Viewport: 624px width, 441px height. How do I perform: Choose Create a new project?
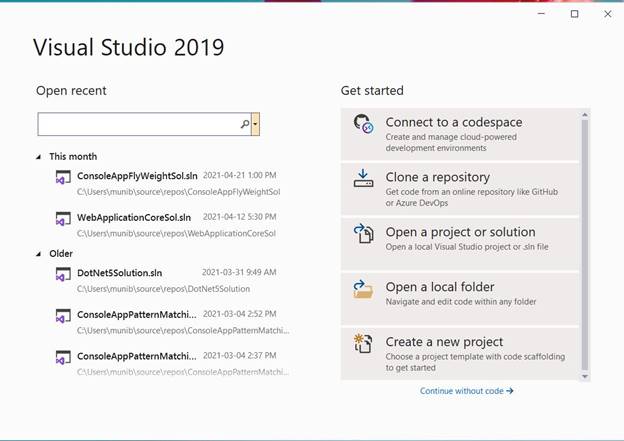(460, 354)
